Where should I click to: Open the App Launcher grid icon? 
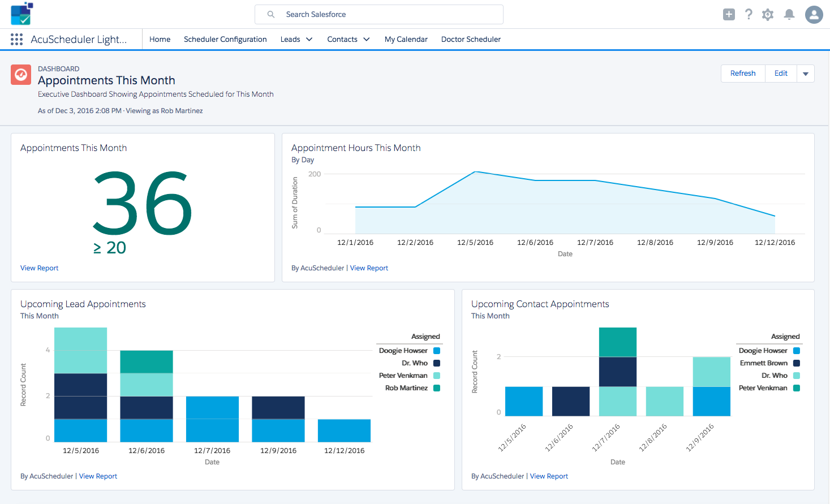coord(16,39)
